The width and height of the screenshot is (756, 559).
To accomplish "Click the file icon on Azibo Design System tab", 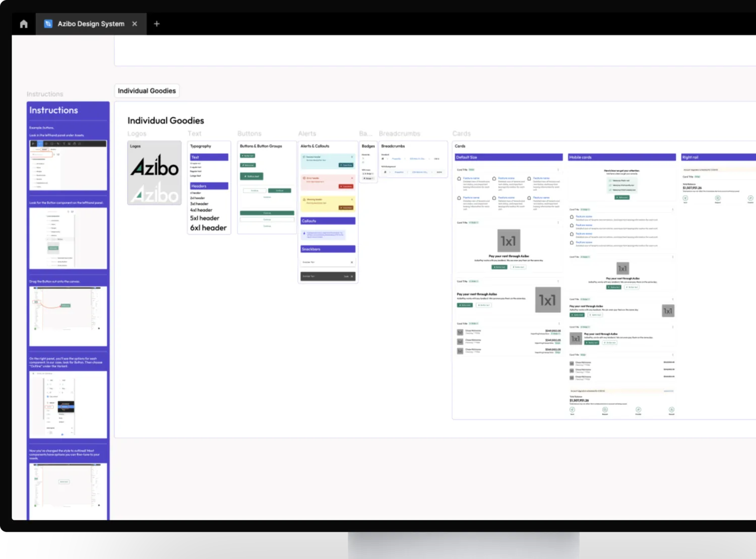I will [48, 24].
